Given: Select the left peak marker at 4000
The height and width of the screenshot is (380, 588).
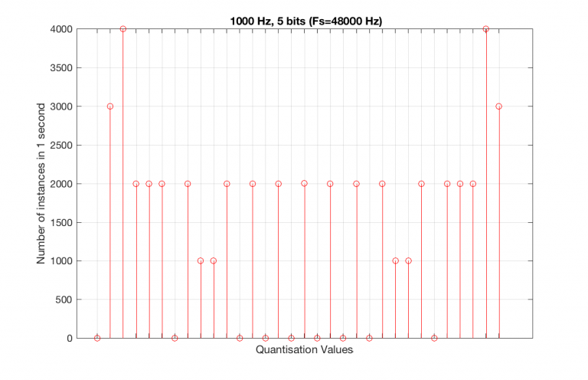Looking at the screenshot, I should pyautogui.click(x=122, y=29).
